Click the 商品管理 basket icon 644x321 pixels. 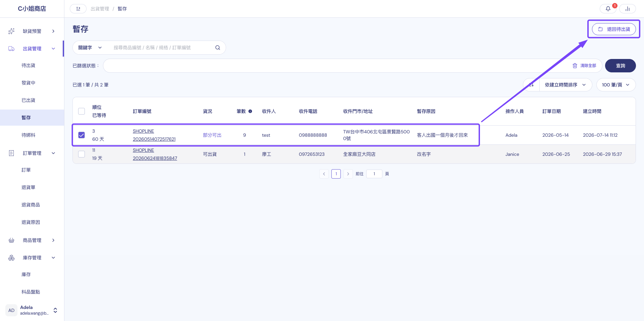tap(11, 240)
